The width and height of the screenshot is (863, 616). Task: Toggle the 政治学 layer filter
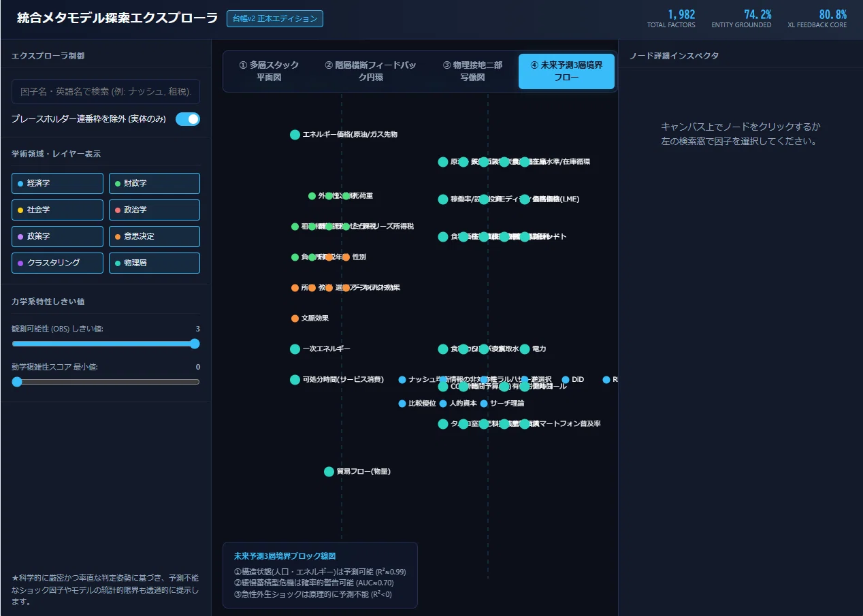154,210
